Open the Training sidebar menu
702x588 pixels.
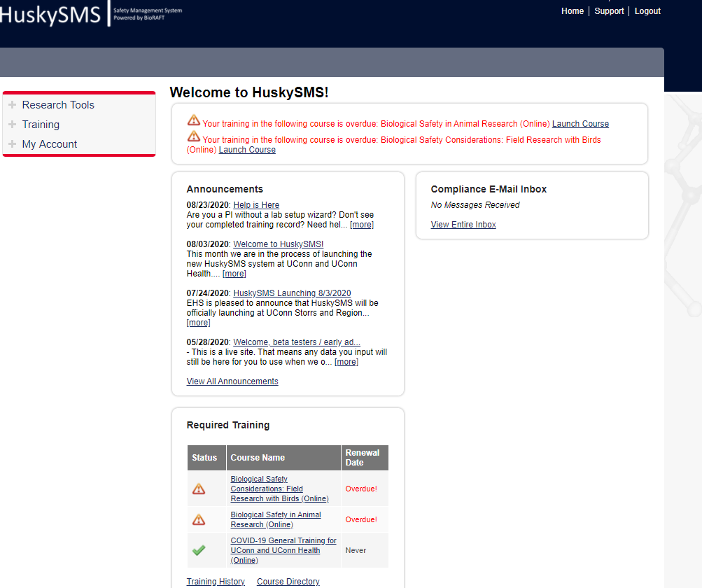41,125
